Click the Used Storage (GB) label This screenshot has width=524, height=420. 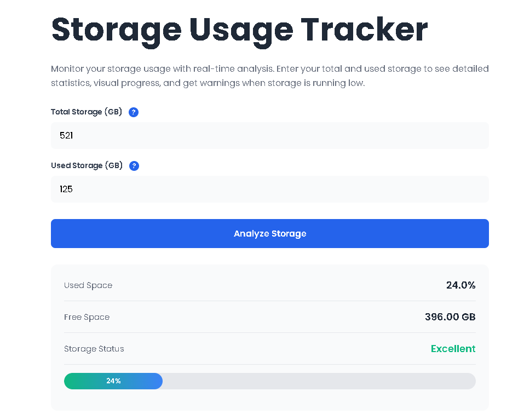pos(86,165)
